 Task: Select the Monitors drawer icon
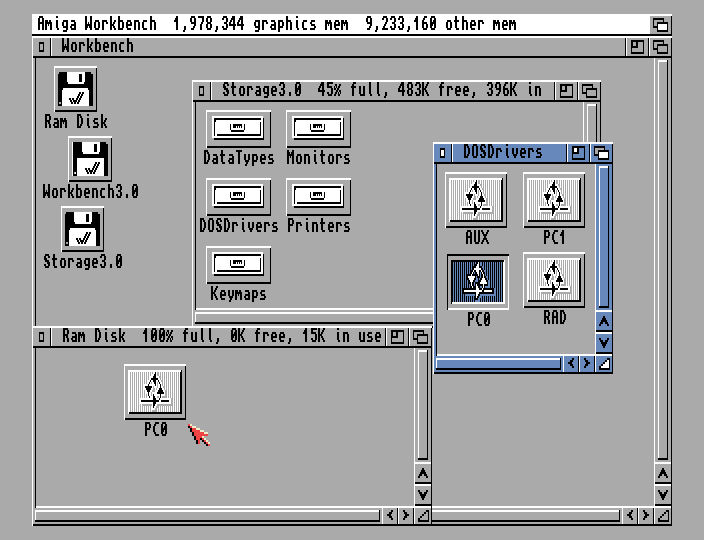click(x=318, y=129)
